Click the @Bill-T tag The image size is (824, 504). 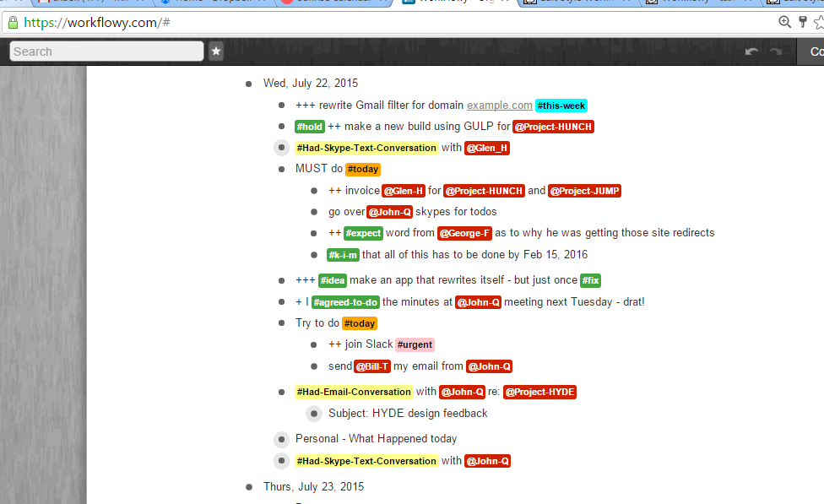click(372, 367)
